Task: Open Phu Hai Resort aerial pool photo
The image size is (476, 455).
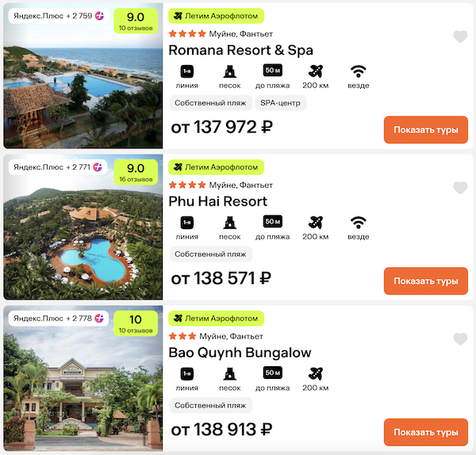Action: pos(83,238)
